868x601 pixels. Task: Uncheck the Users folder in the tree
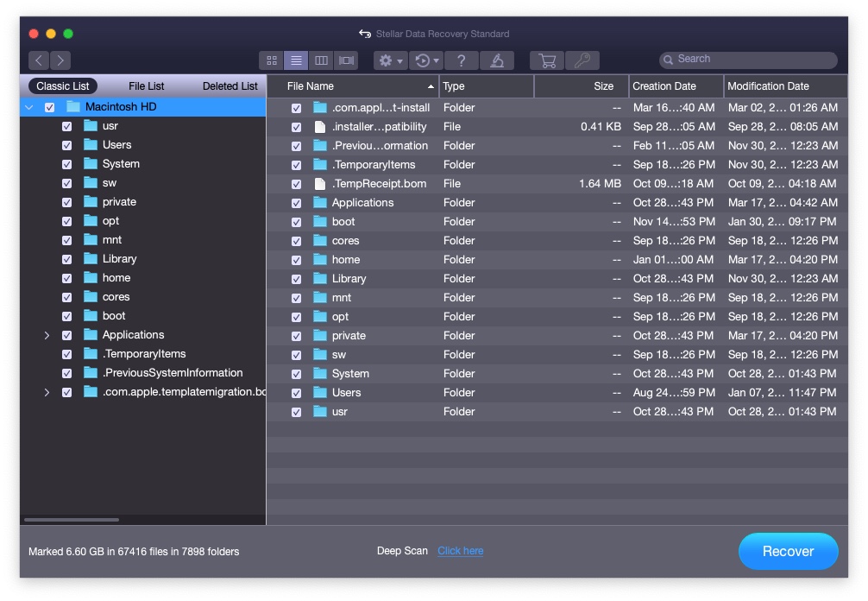coord(67,145)
